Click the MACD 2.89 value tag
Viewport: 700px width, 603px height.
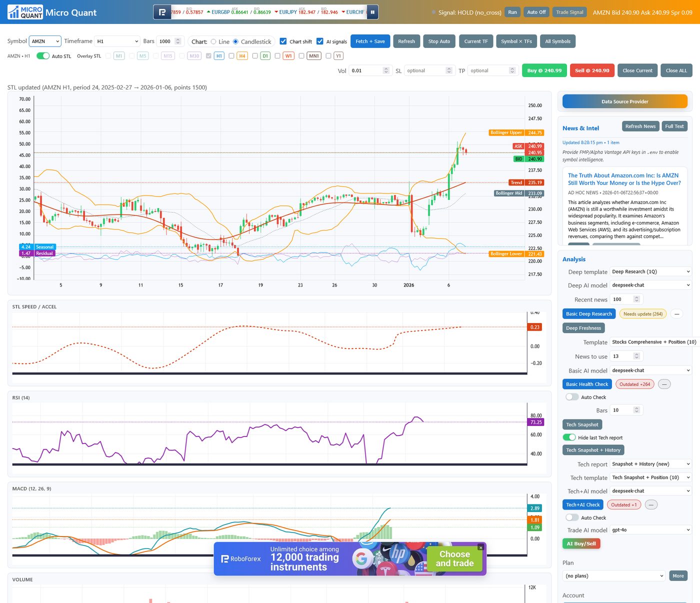(x=535, y=508)
